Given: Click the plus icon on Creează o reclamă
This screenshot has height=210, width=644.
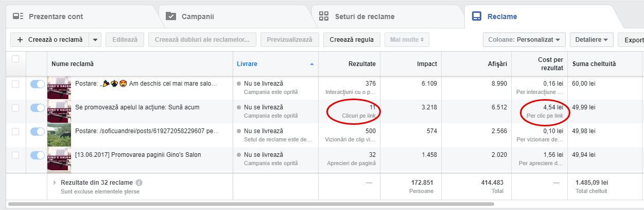Looking at the screenshot, I should (x=20, y=40).
